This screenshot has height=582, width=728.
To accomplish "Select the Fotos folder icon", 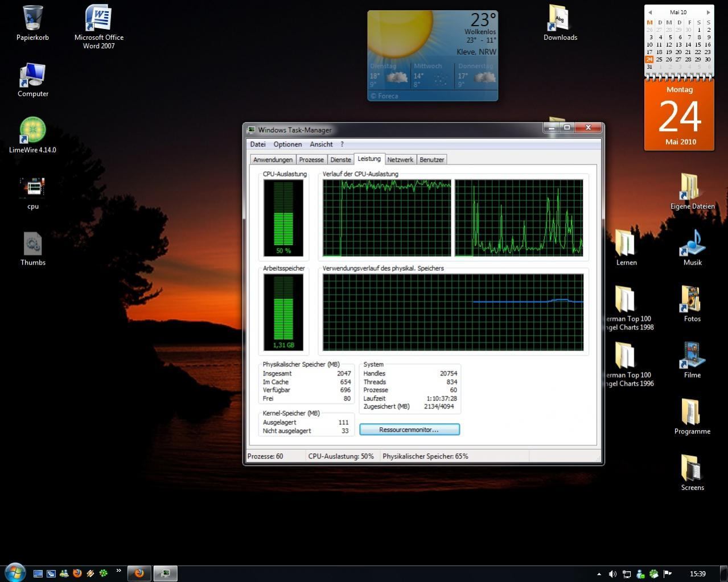I will click(x=692, y=304).
